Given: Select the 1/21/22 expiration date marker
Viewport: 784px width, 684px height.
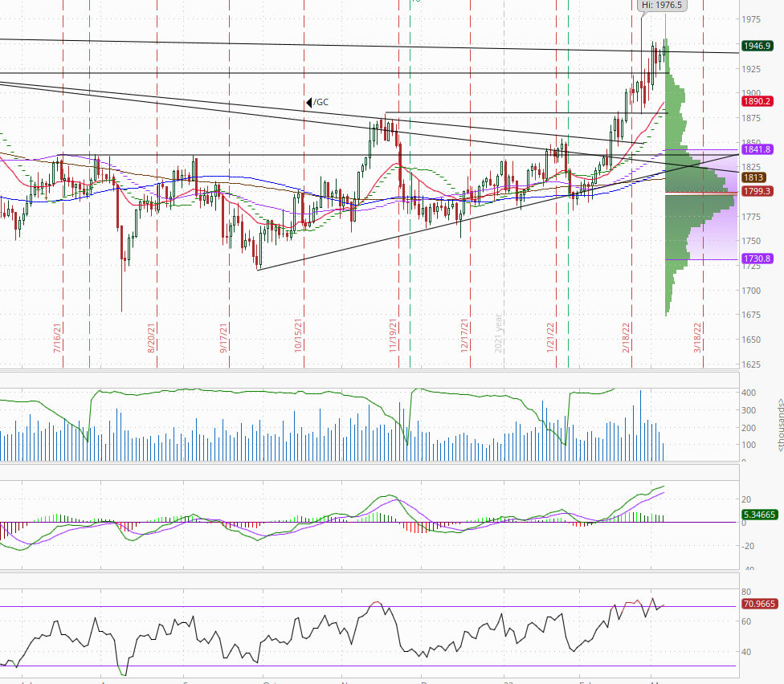Looking at the screenshot, I should (551, 338).
